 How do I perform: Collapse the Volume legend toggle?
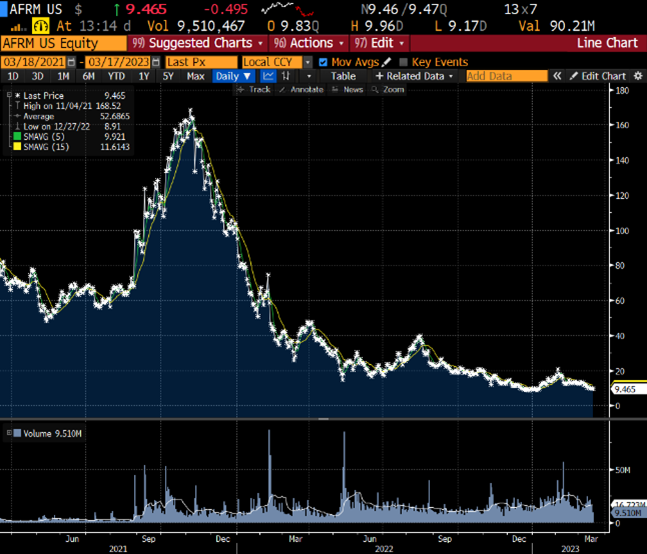click(x=9, y=433)
